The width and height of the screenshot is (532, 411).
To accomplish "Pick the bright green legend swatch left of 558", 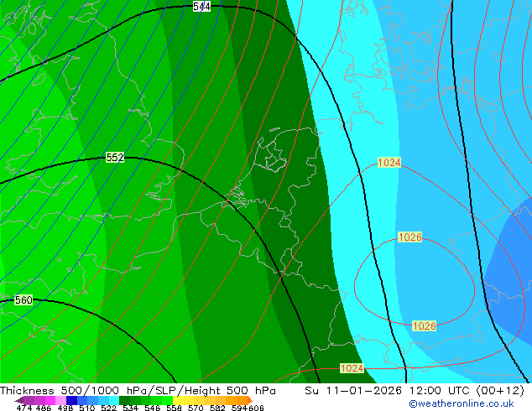I will pos(168,400).
